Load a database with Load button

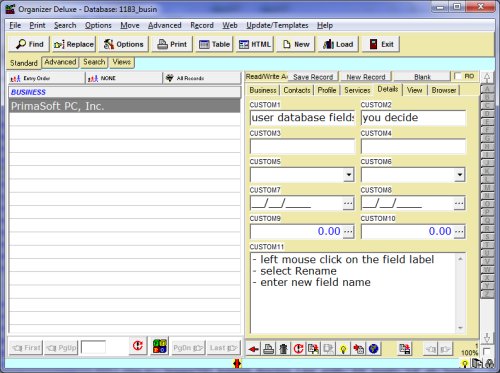click(x=338, y=44)
